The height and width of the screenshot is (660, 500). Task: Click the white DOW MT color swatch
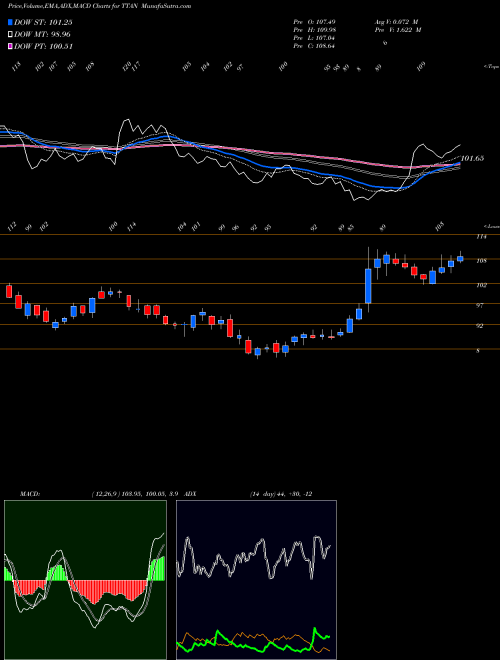[10, 34]
